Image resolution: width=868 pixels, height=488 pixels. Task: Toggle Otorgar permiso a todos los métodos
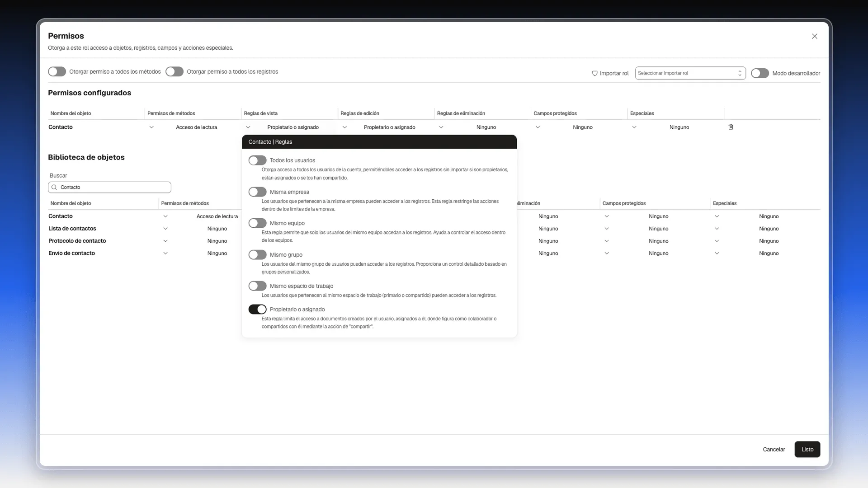[57, 71]
